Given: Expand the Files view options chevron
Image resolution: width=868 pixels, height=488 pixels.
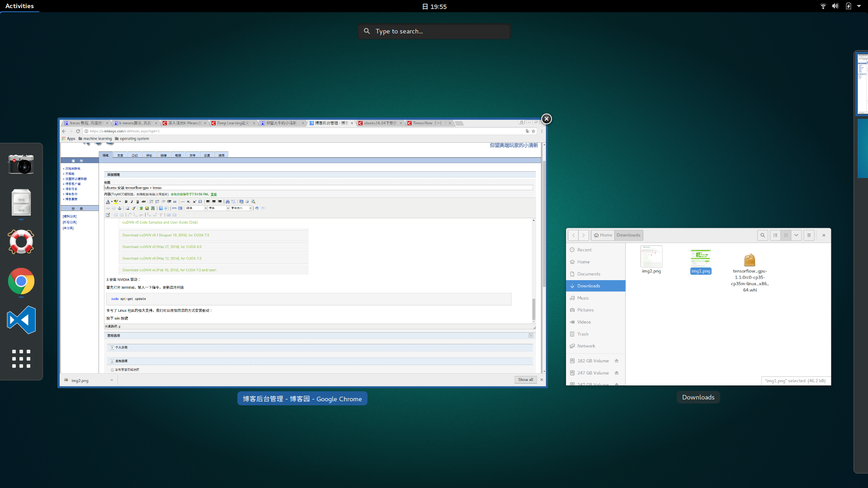Looking at the screenshot, I should click(796, 235).
